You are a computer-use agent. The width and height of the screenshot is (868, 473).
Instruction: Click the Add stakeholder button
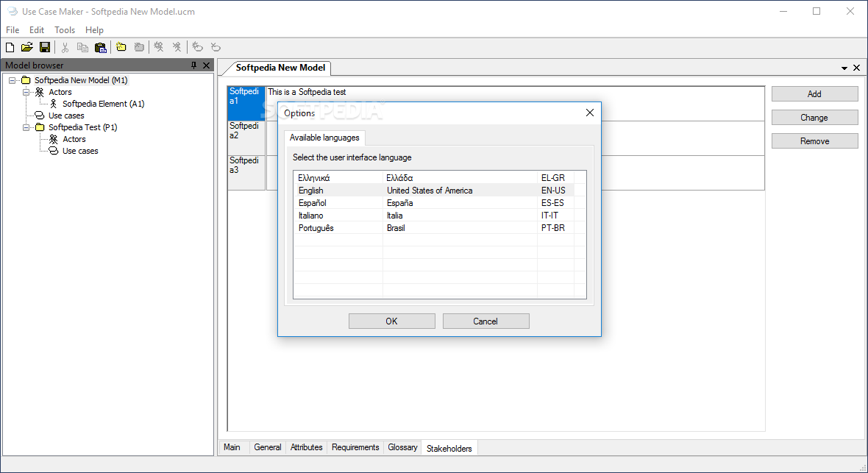click(x=814, y=94)
